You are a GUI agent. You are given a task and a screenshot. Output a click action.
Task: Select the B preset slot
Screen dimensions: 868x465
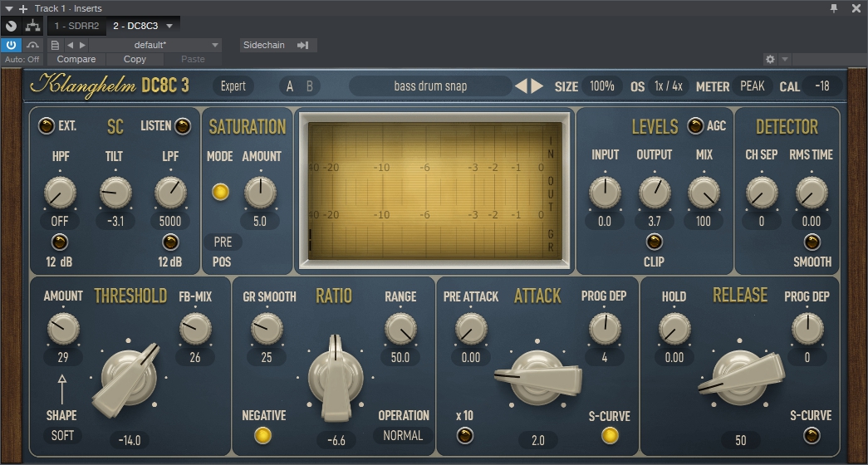pos(310,86)
